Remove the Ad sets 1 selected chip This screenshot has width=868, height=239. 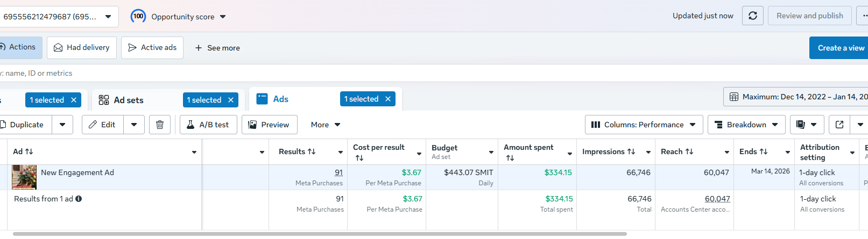click(231, 100)
